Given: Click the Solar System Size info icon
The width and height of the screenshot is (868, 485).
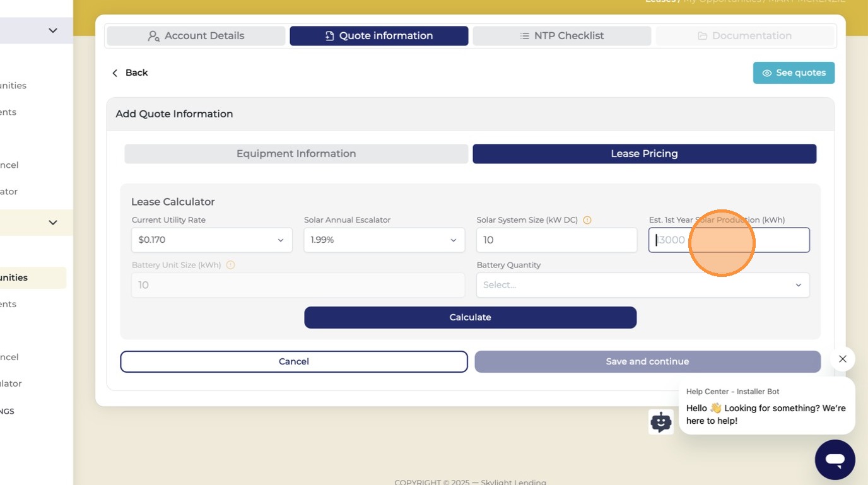Looking at the screenshot, I should pos(587,220).
